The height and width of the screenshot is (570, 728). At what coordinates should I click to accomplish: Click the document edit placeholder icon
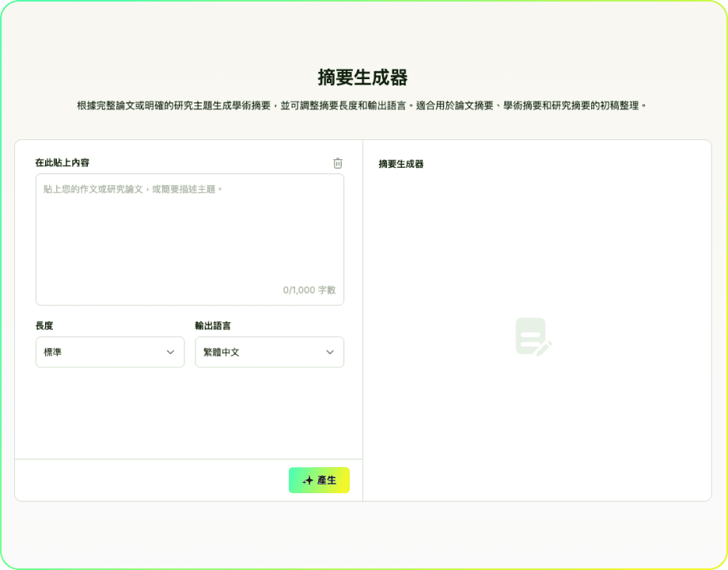pyautogui.click(x=533, y=336)
